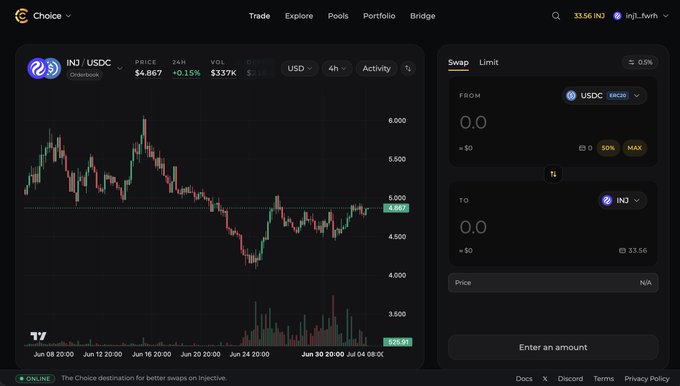
Task: Expand the INJ / USDC pair selector
Action: coord(120,69)
